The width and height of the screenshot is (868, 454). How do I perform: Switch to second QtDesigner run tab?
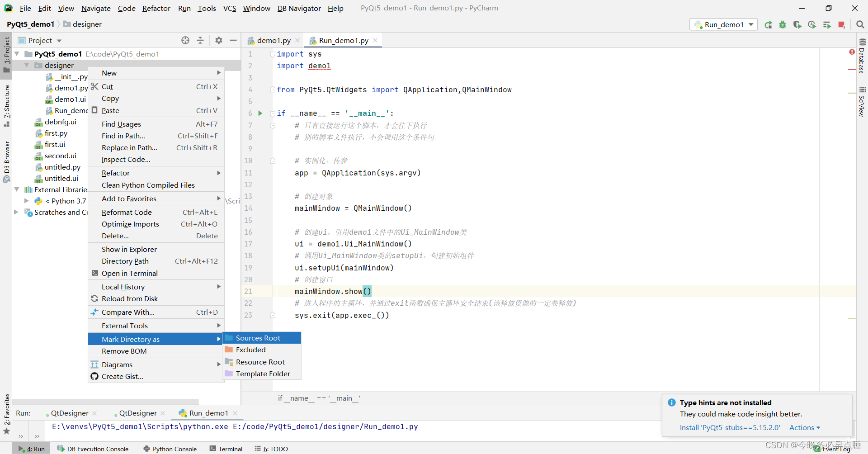(x=138, y=413)
